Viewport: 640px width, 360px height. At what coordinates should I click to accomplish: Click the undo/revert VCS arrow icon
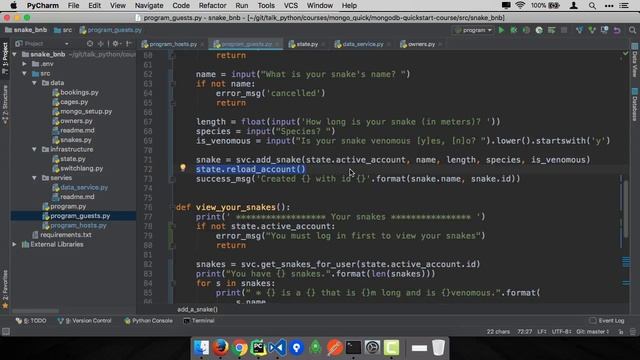(617, 30)
